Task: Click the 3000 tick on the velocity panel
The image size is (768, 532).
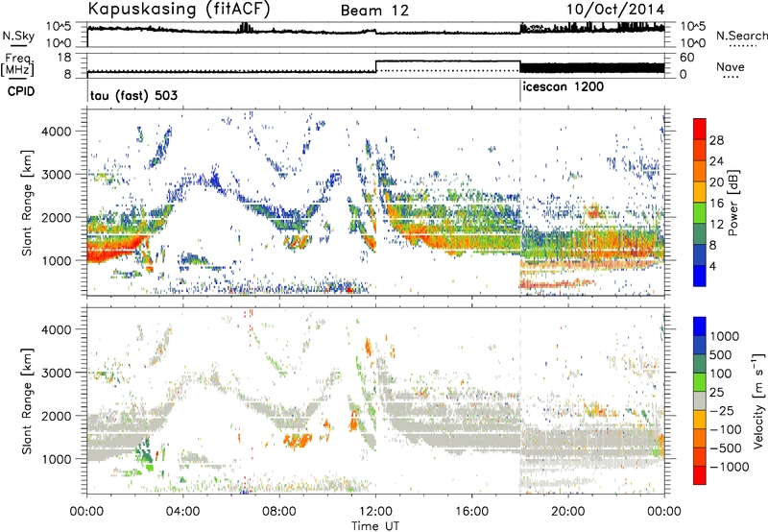Action: 56,373
